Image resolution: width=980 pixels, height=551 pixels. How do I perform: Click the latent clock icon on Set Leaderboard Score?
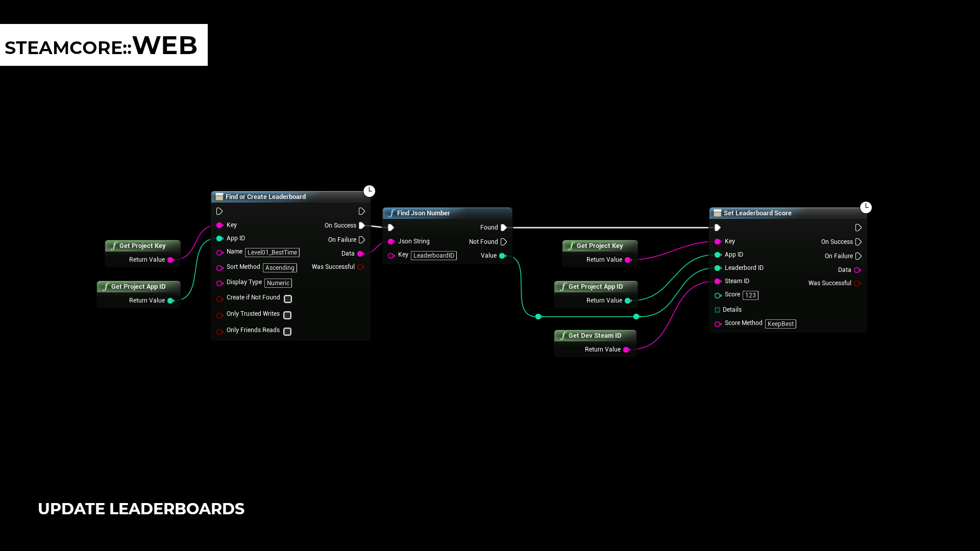pos(866,207)
